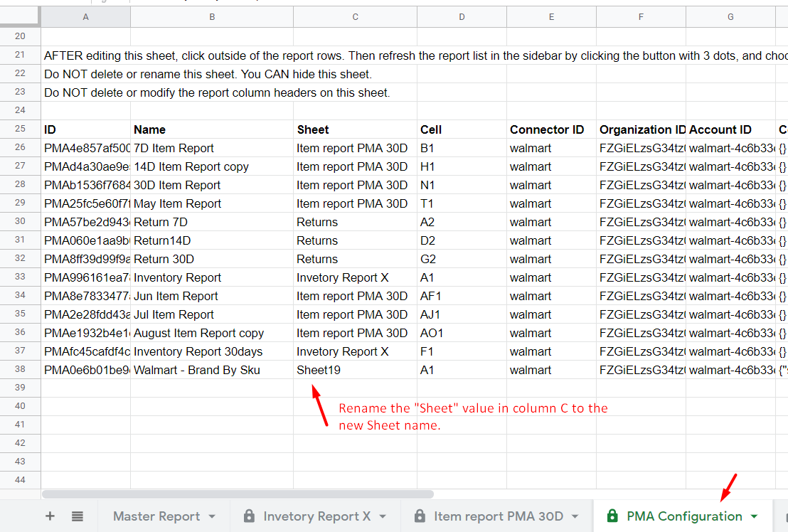This screenshot has height=532, width=788.
Task: Open the Master Report tab dropdown arrow
Action: 212,516
